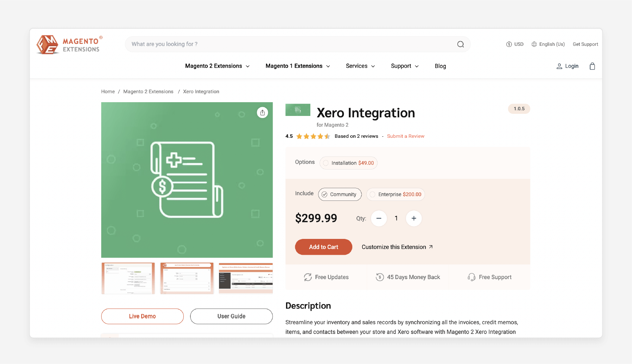Open the User Guide button

pyautogui.click(x=231, y=316)
